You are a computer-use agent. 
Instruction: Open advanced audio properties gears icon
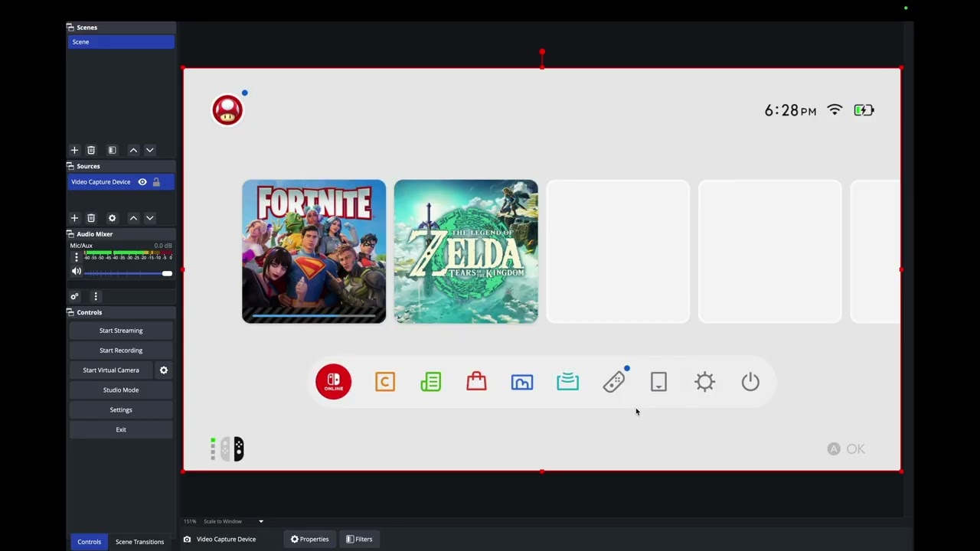point(74,296)
